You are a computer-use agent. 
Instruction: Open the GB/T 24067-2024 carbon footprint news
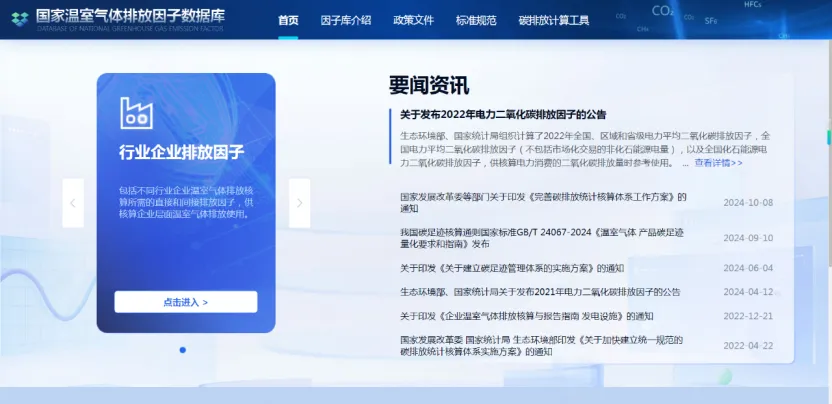click(x=543, y=237)
